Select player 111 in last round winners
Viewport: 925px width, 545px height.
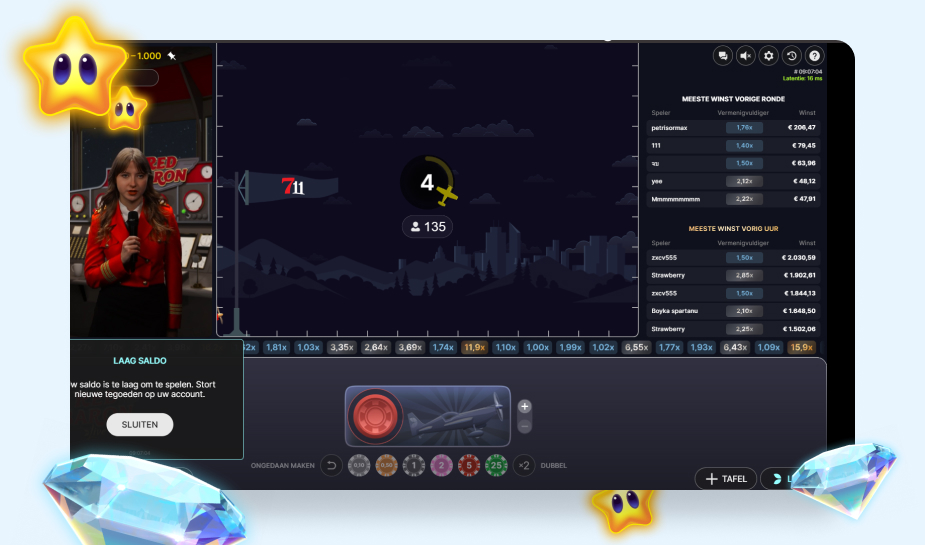pyautogui.click(x=733, y=145)
